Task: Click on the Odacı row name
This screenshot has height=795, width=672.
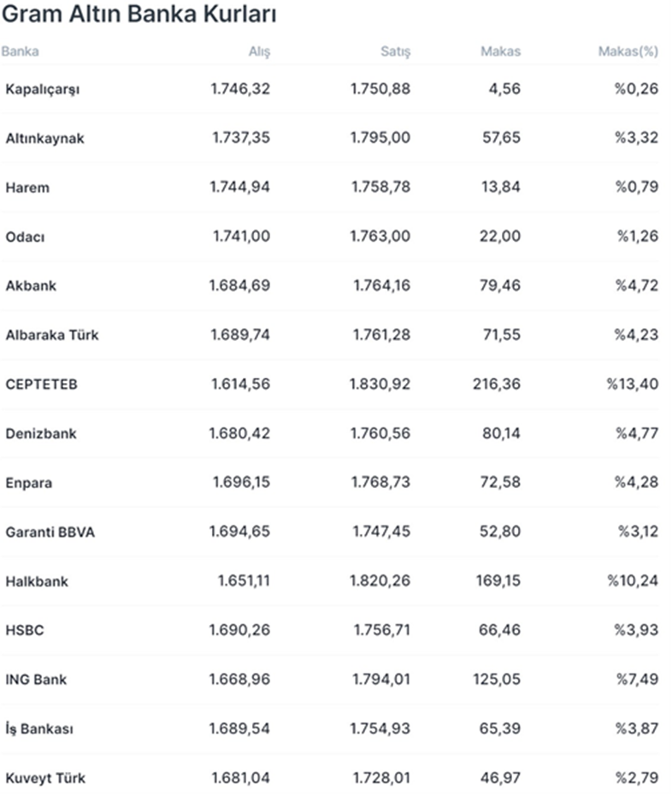Action: point(25,237)
